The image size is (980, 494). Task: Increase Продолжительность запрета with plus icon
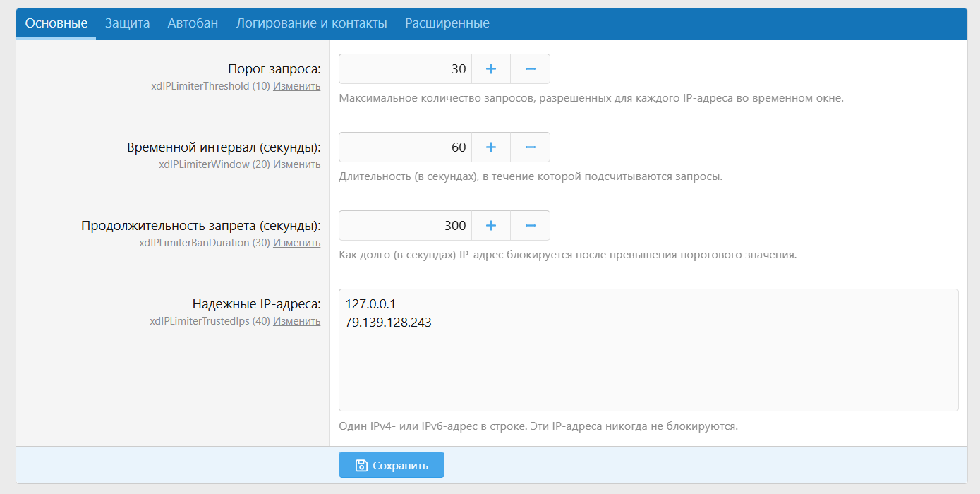[x=491, y=226]
